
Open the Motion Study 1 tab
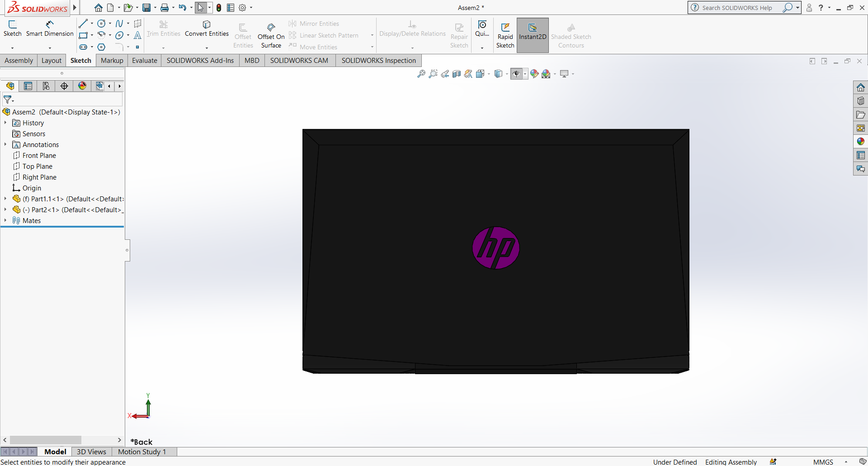coord(142,452)
